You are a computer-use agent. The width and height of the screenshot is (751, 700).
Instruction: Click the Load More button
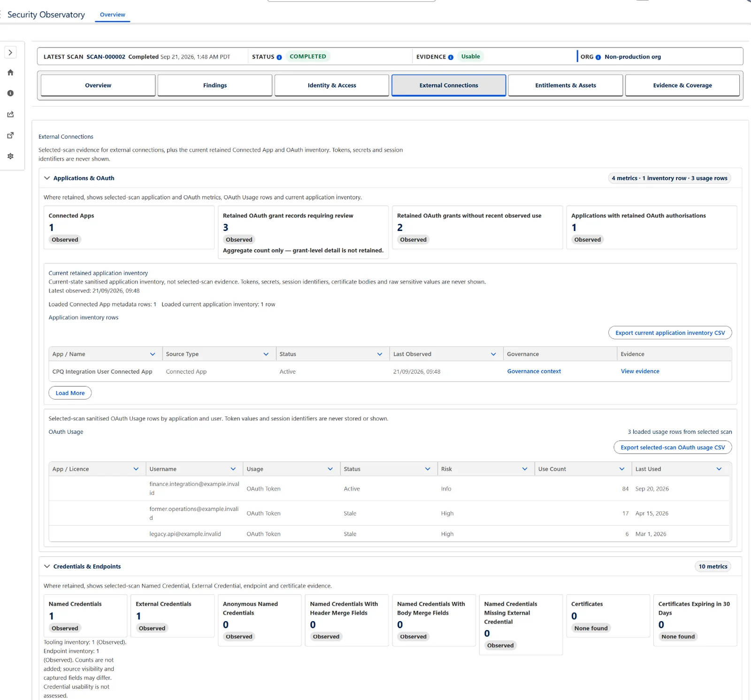tap(70, 393)
